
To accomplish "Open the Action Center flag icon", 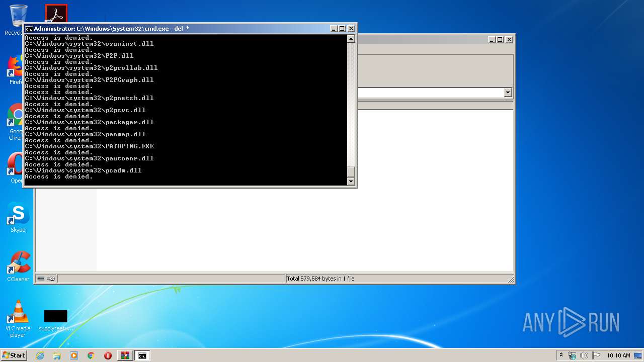I will tap(596, 355).
